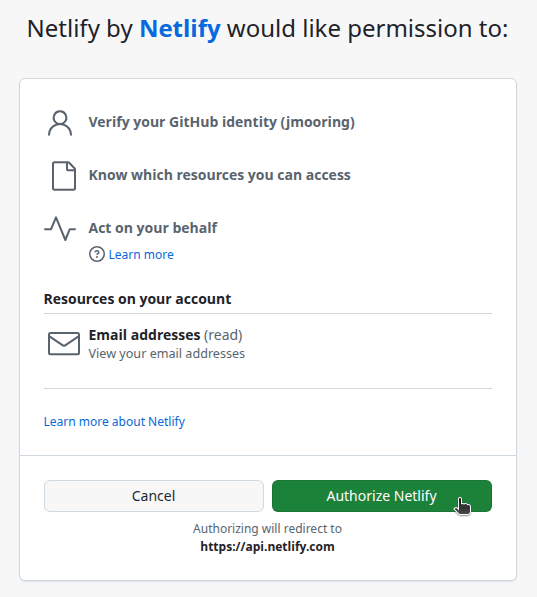
Task: Open the blue Netlify developer link in heading
Action: (x=180, y=29)
